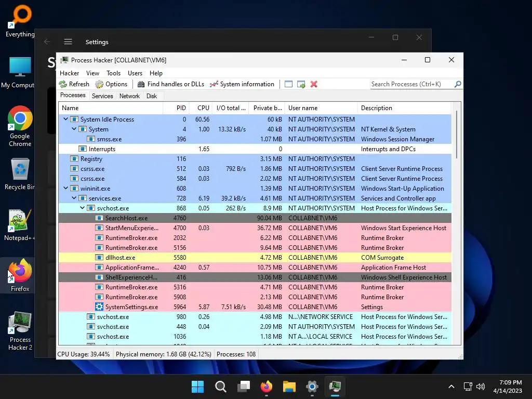Click the process list vertical scrollbar
Image resolution: width=532 pixels, height=399 pixels.
[457, 135]
